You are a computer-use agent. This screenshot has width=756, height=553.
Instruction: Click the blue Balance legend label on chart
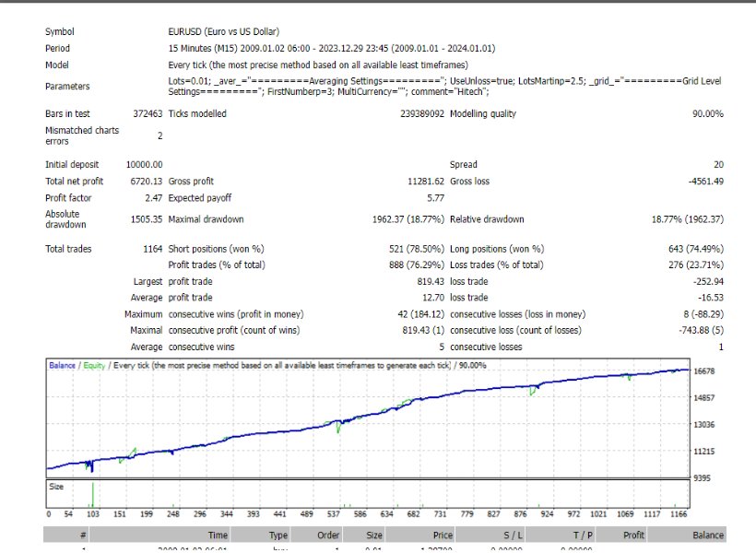point(63,366)
